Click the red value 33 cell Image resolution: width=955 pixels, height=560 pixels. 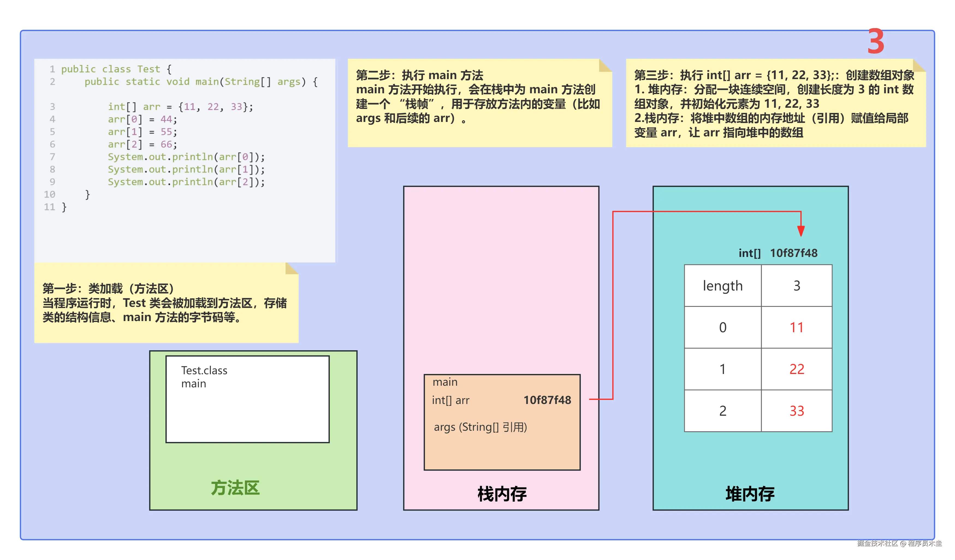coord(797,411)
